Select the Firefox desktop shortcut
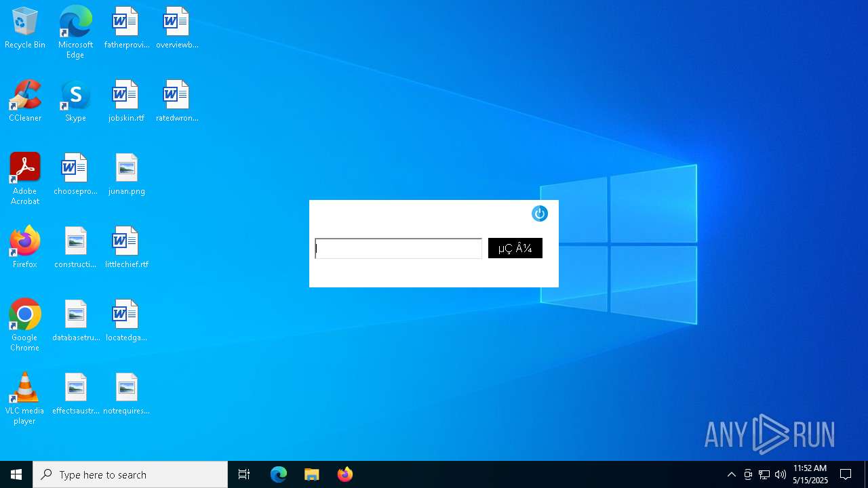The width and height of the screenshot is (868, 488). (x=25, y=248)
